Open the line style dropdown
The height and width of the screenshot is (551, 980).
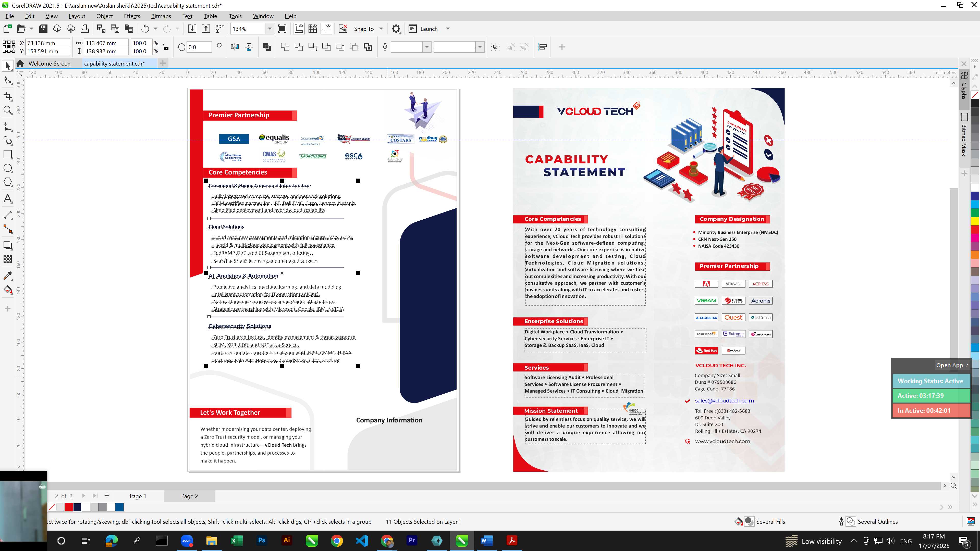(480, 47)
